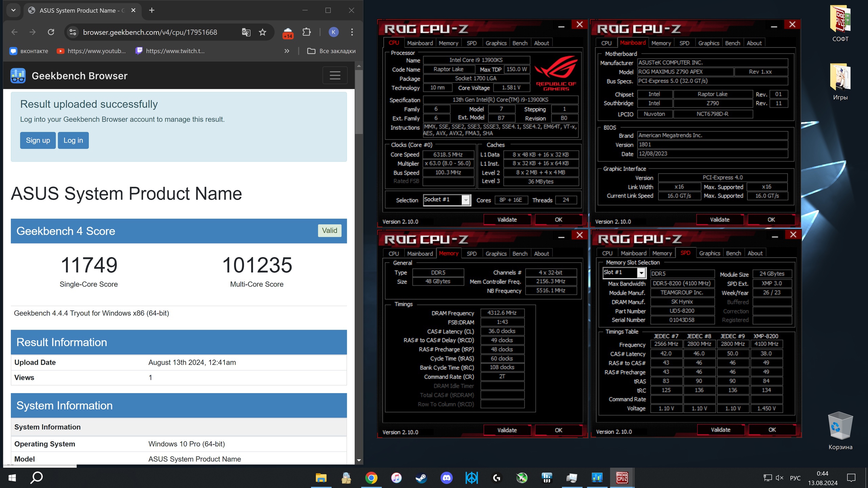Click OK in the Mainboard window

click(x=771, y=220)
